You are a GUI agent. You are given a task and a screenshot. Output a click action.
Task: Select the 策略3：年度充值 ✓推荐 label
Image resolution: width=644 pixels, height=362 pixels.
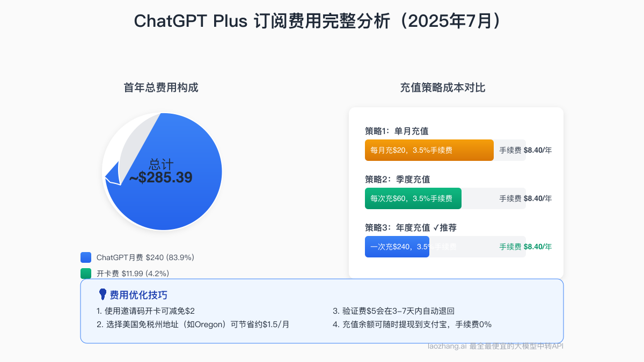click(x=411, y=227)
